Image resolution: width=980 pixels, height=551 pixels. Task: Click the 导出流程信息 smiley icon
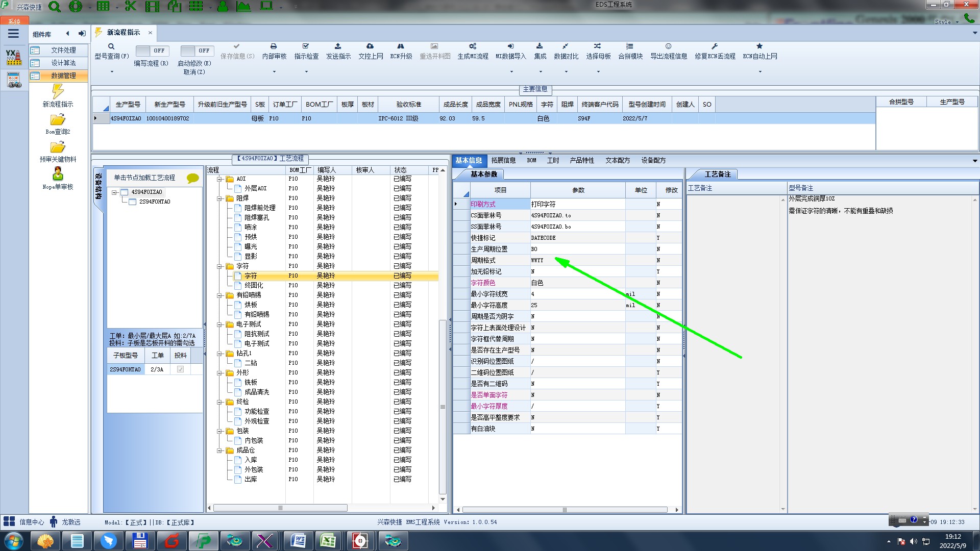click(x=668, y=46)
